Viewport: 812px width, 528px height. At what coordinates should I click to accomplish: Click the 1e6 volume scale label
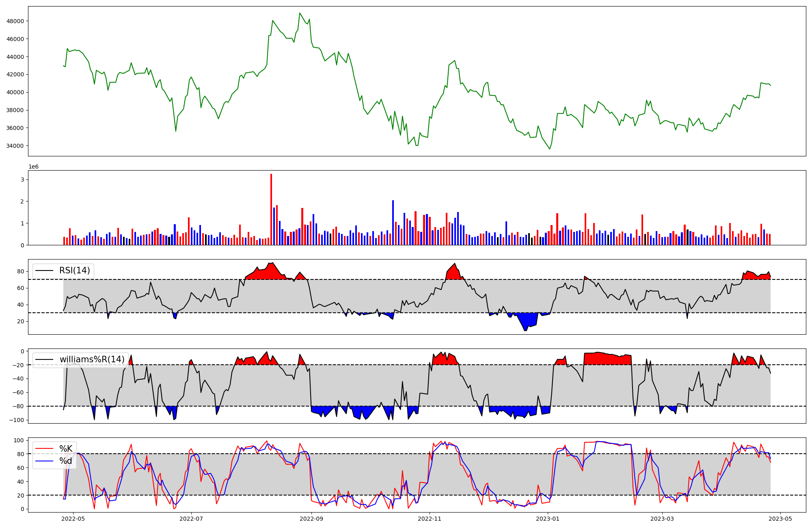coord(33,167)
